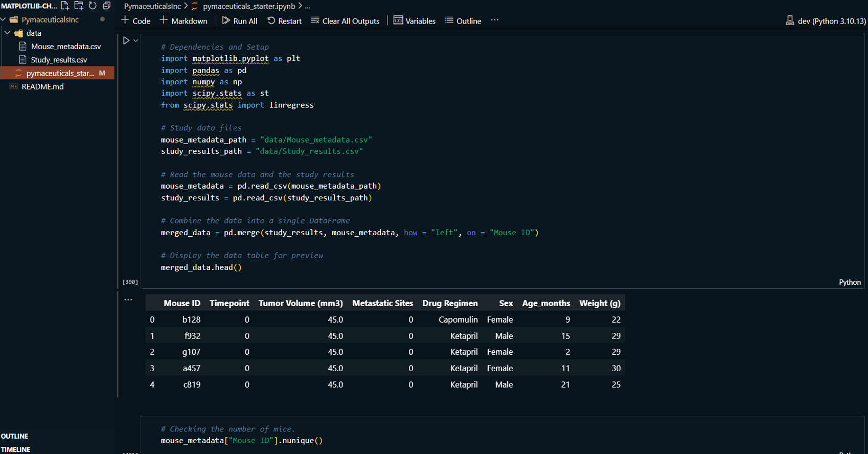Collapse all folders in explorer

coord(106,6)
